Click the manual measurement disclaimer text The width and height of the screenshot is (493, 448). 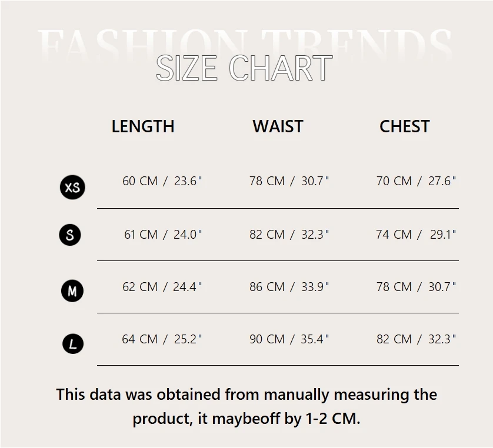point(246,406)
